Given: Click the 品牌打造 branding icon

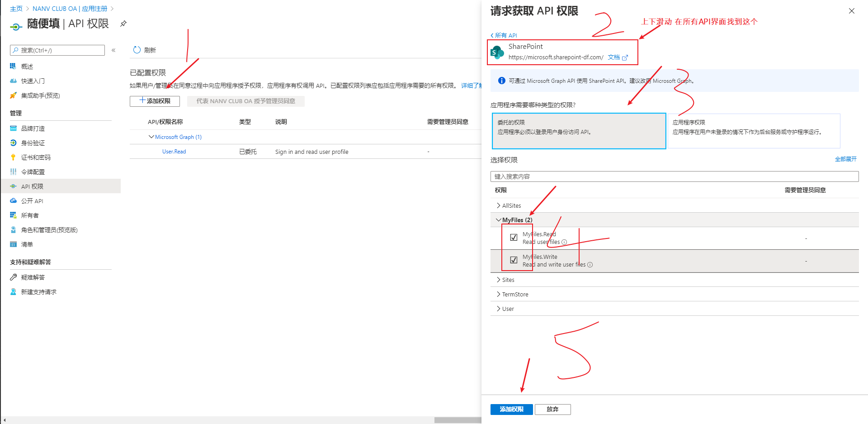Looking at the screenshot, I should coord(13,129).
